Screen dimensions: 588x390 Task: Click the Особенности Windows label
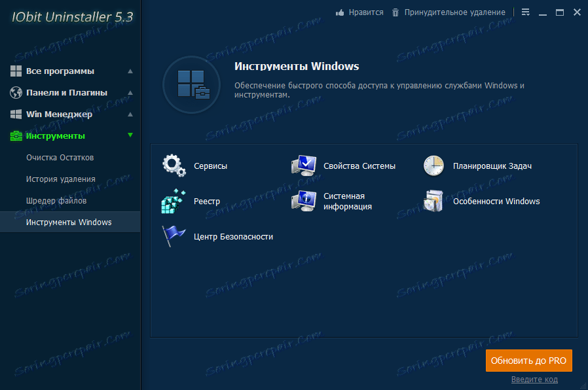pos(496,201)
